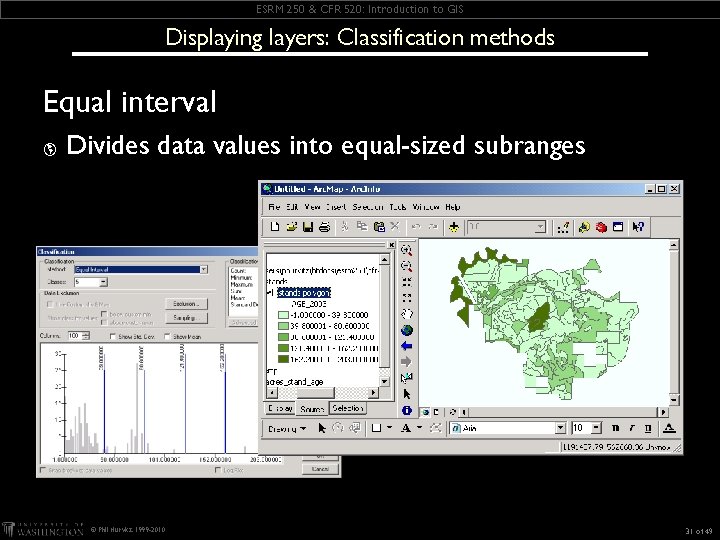This screenshot has height=540, width=720.
Task: Click the darkest green legend swatch
Action: (x=283, y=359)
